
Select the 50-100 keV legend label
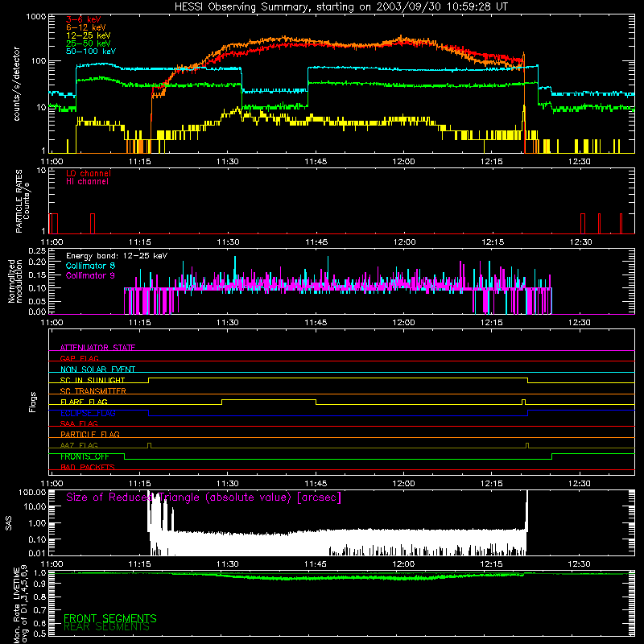tap(91, 52)
